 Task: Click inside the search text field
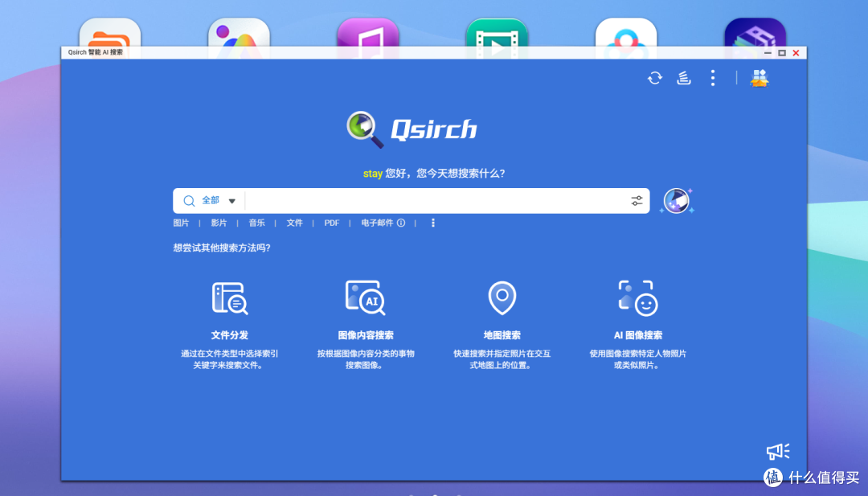(436, 201)
